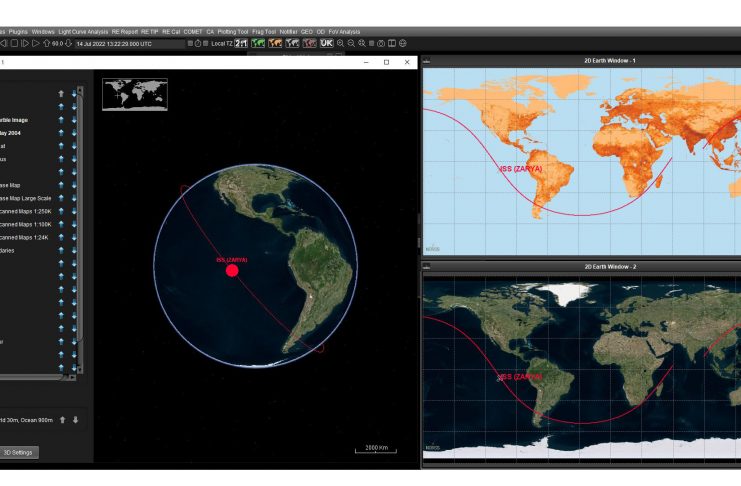Move the elevation model layer down
This screenshot has height=486, width=741.
(75, 420)
